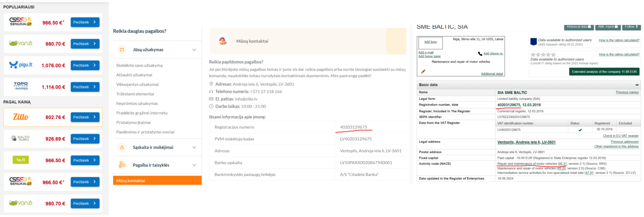Open Stebėkite savo užsakymą menu item

coord(139,65)
